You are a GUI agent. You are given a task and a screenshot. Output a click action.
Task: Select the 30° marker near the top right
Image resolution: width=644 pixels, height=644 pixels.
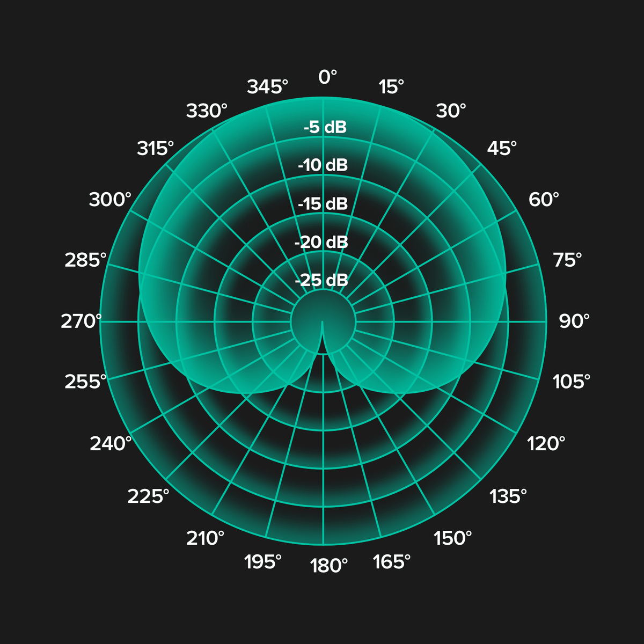[451, 111]
